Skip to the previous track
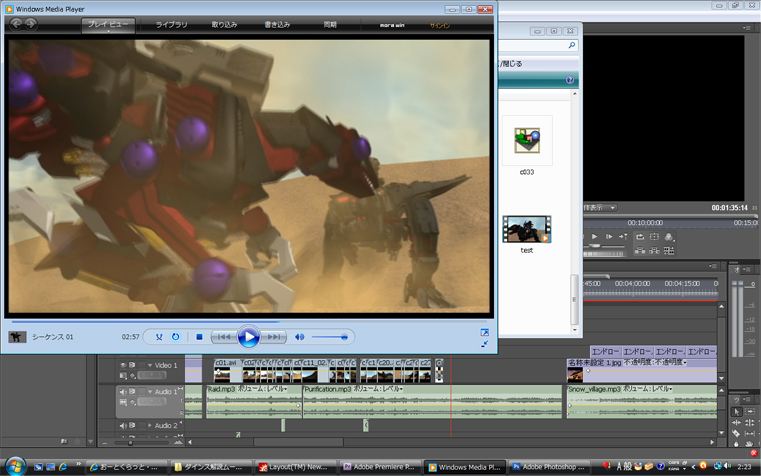This screenshot has width=761, height=476. 224,337
